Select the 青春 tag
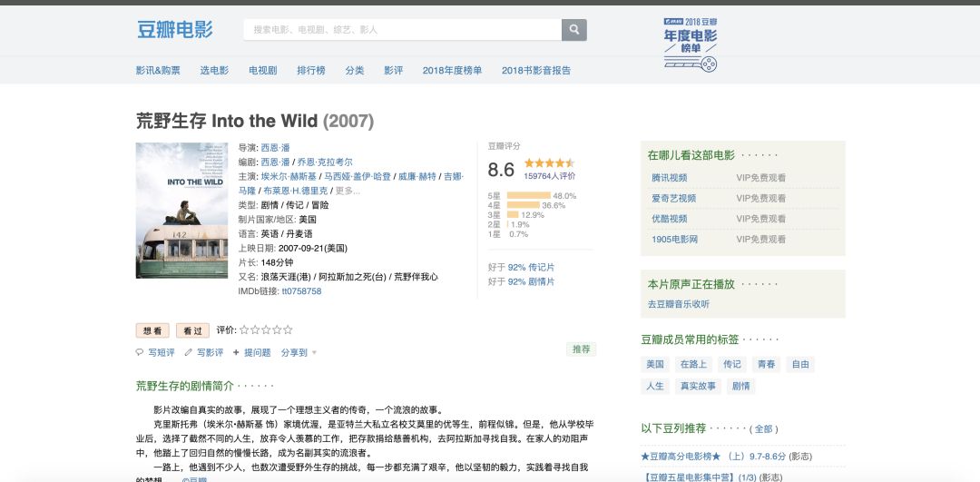Screen dimensions: 980x482 pos(766,365)
